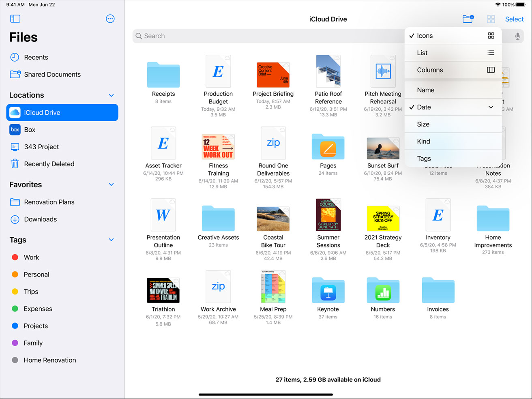This screenshot has height=399, width=532.
Task: Collapse the Favorites section chevron
Action: [x=112, y=184]
